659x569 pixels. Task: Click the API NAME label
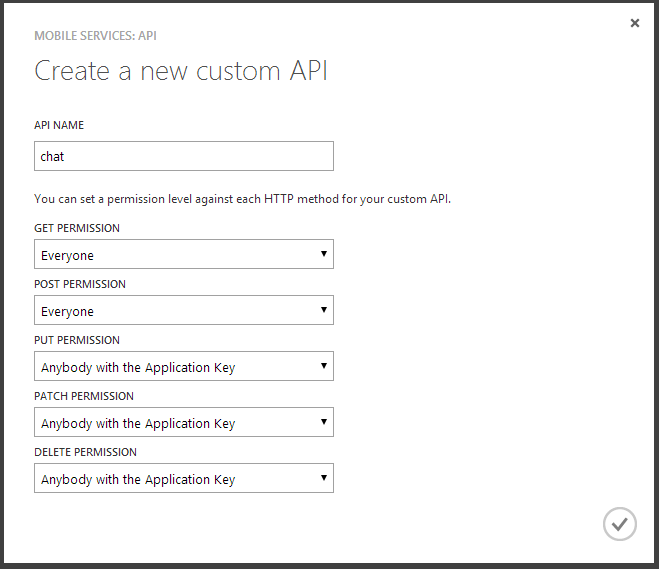pos(59,126)
